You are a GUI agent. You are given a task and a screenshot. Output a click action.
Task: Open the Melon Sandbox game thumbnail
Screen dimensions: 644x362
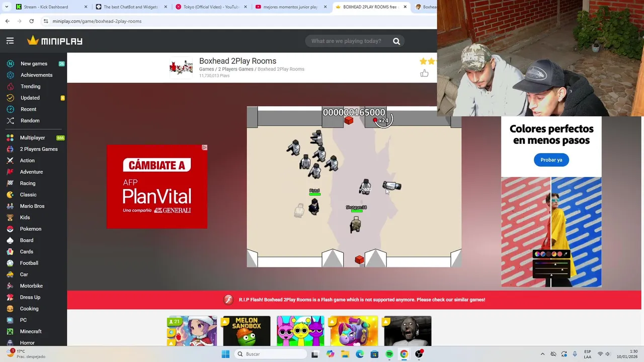click(247, 331)
